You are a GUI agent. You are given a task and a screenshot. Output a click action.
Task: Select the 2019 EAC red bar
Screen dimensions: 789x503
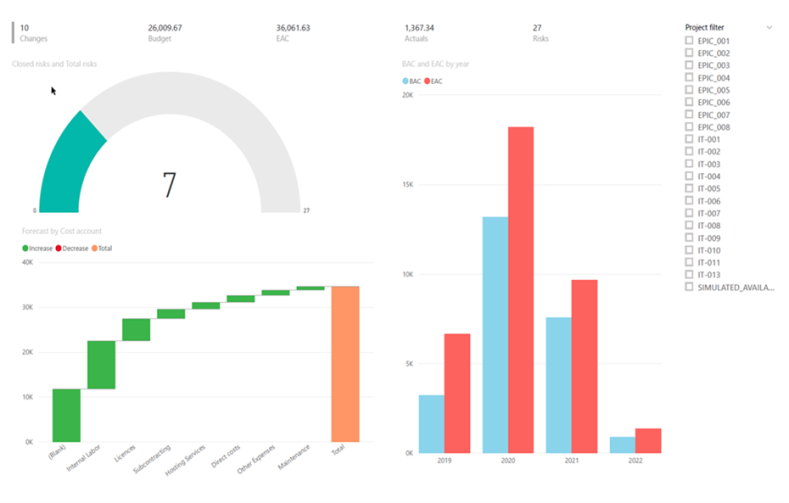tap(457, 393)
